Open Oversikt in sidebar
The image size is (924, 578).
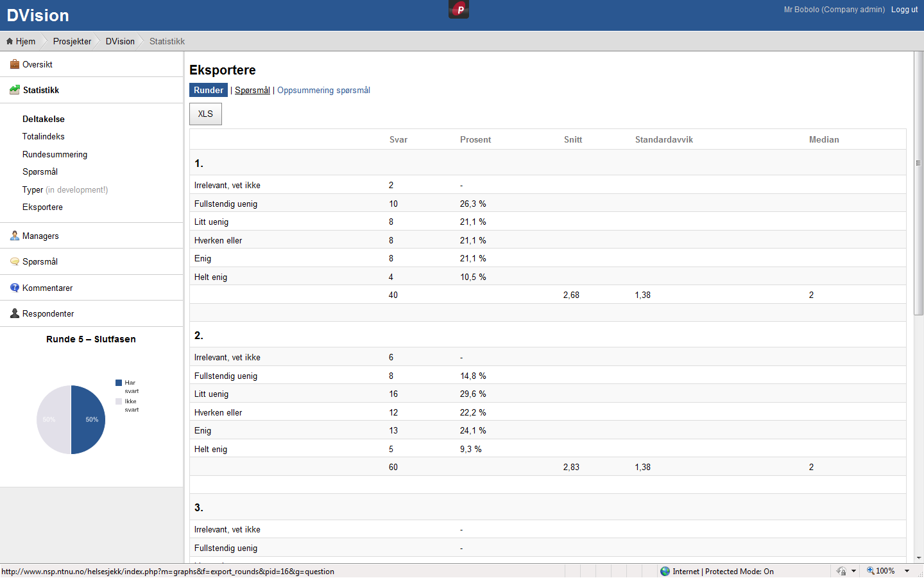pyautogui.click(x=37, y=64)
